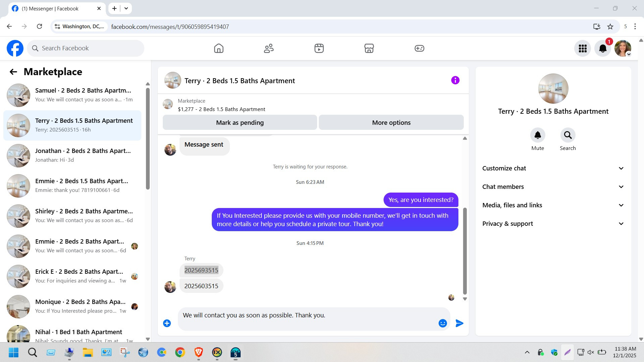Go back from Marketplace chats list

coord(13,72)
